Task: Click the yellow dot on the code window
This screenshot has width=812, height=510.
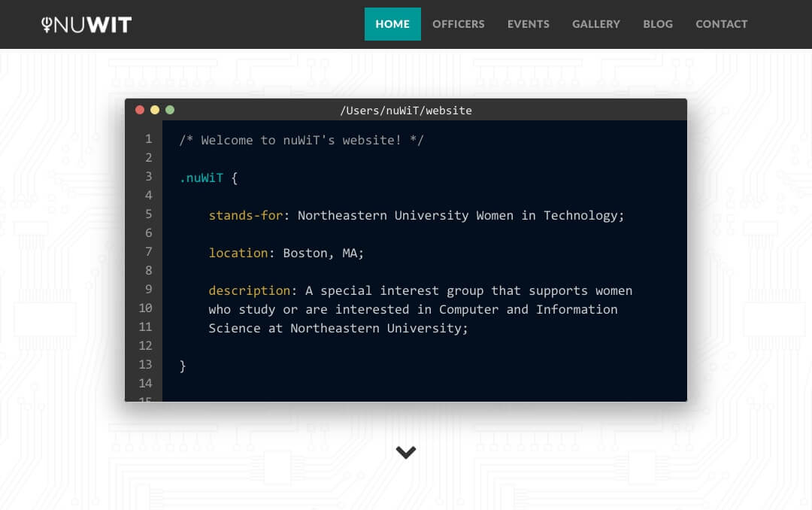Action: pos(155,110)
